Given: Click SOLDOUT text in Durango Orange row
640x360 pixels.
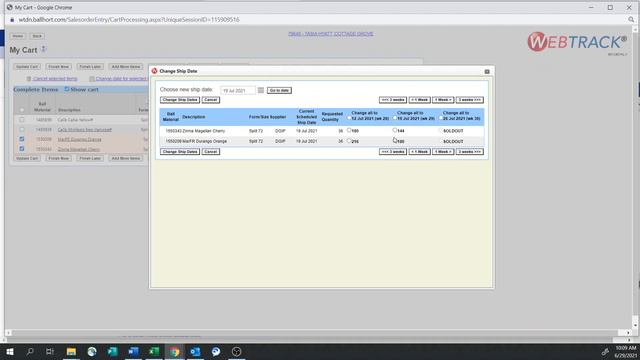Looking at the screenshot, I should tap(453, 141).
